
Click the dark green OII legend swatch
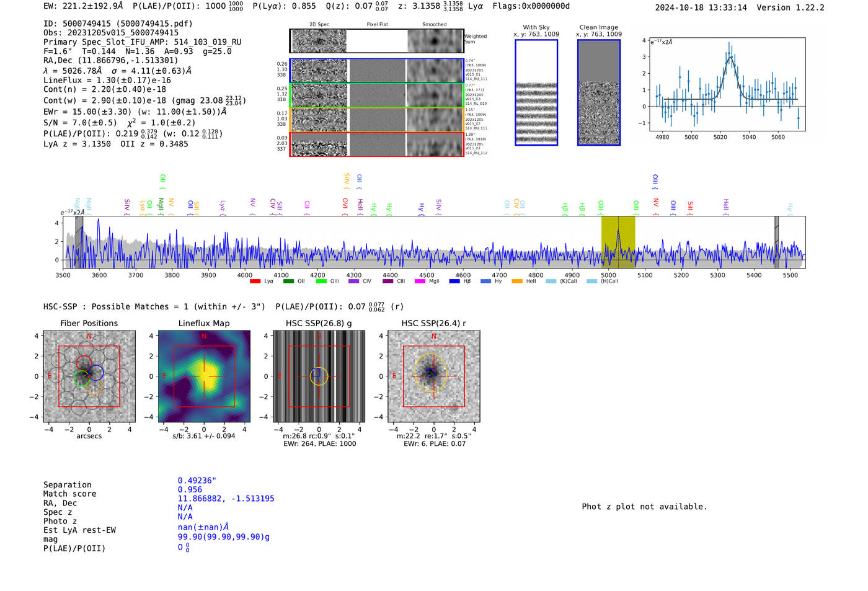(288, 282)
